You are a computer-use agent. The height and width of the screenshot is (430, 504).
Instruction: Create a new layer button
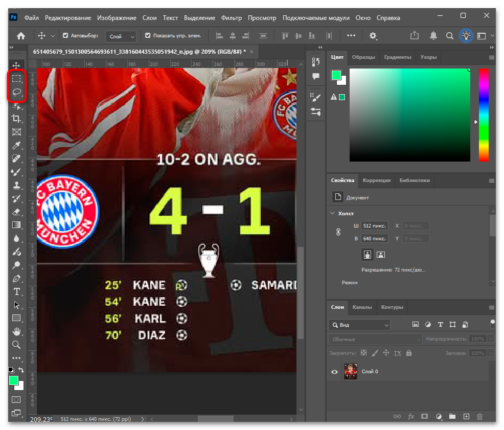(466, 417)
